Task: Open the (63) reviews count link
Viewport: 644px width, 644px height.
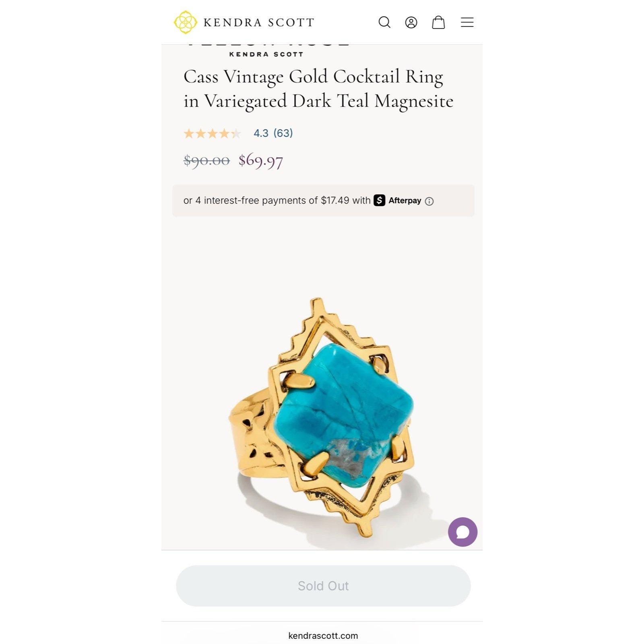Action: click(283, 133)
